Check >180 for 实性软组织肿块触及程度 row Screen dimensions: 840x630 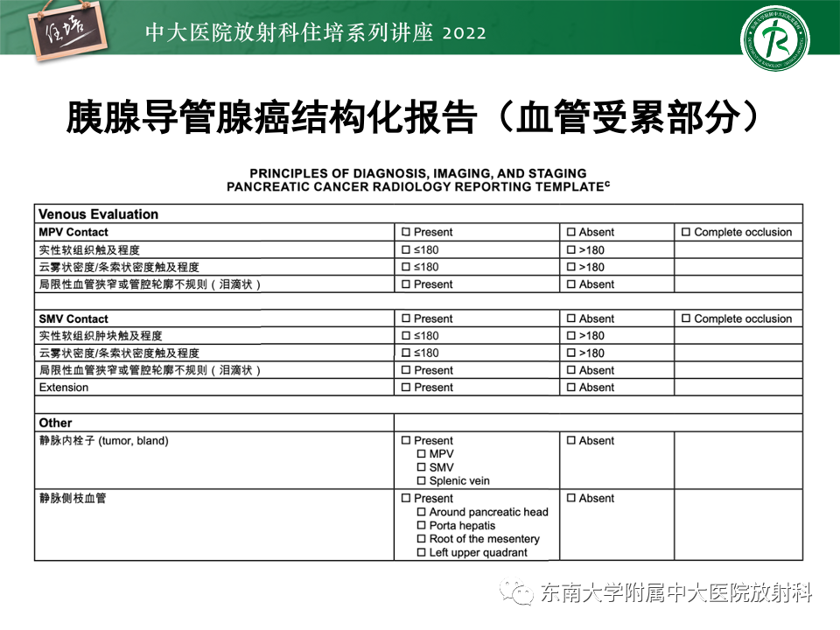click(571, 335)
